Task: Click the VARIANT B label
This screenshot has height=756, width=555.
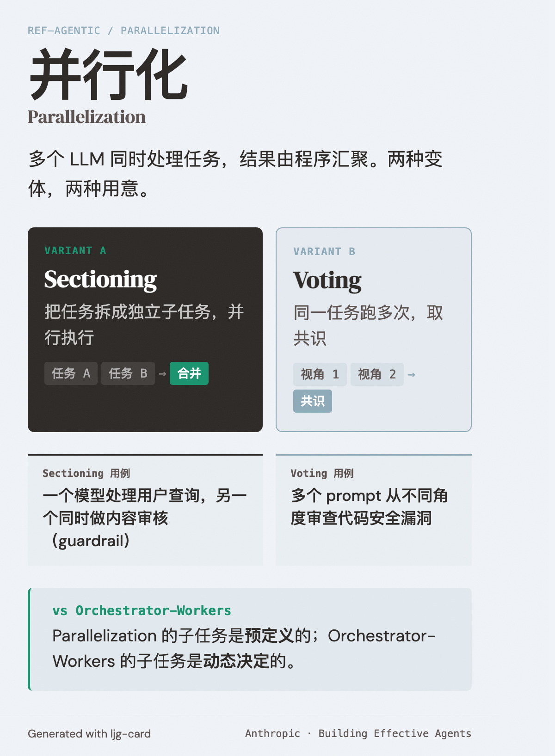Action: point(324,251)
